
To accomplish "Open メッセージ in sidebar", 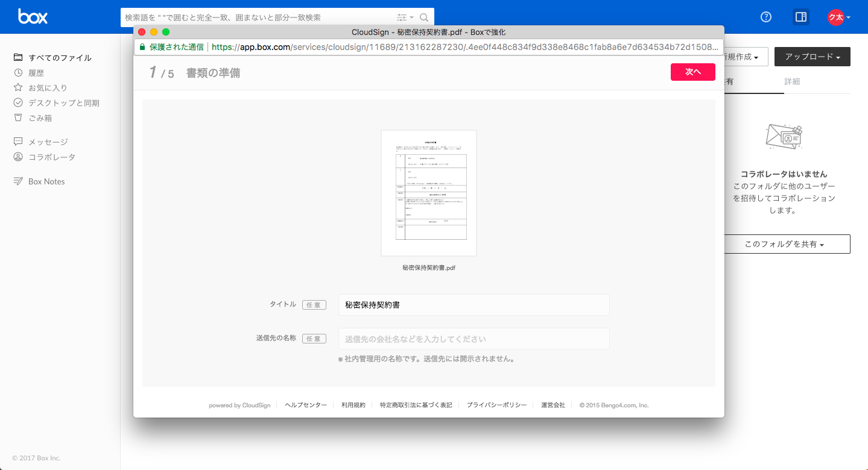I will (48, 142).
